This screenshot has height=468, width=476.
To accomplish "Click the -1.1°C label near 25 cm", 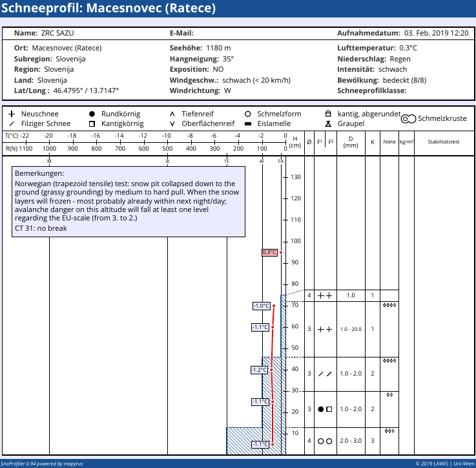I will coord(260,402).
